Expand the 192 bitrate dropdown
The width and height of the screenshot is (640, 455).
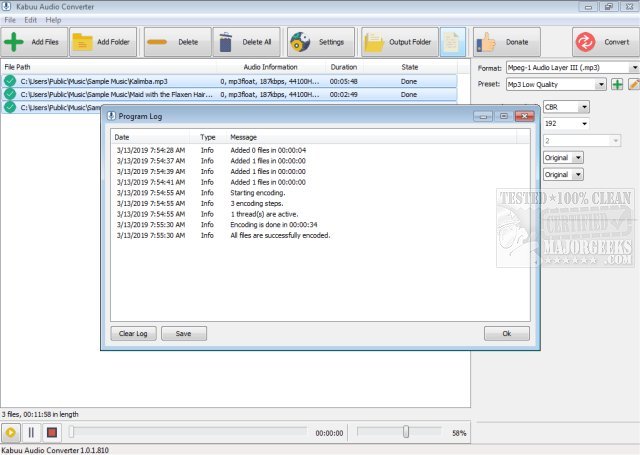coord(566,123)
